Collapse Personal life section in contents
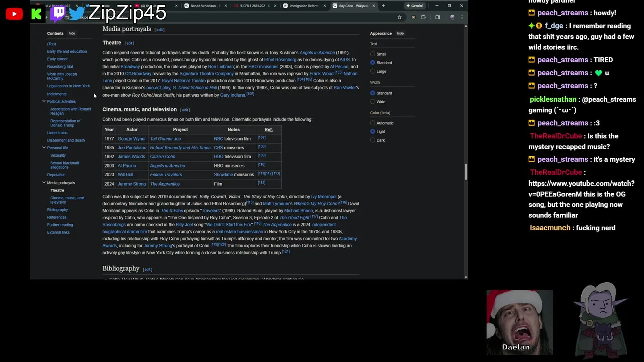This screenshot has width=644, height=362. click(44, 148)
